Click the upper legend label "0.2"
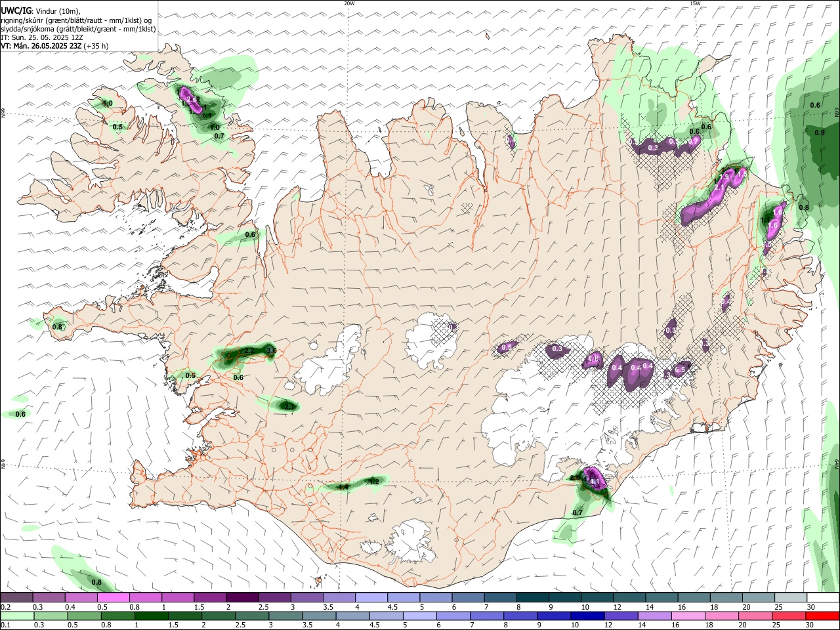This screenshot has width=840, height=630. click(5, 607)
